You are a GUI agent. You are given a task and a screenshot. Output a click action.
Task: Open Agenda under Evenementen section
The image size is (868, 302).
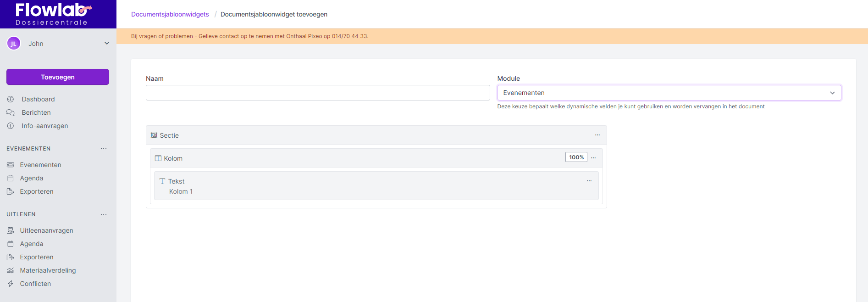32,178
